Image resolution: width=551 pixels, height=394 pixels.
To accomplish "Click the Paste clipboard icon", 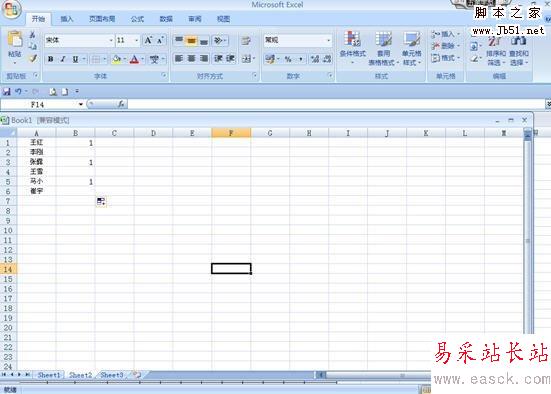I will [x=15, y=39].
